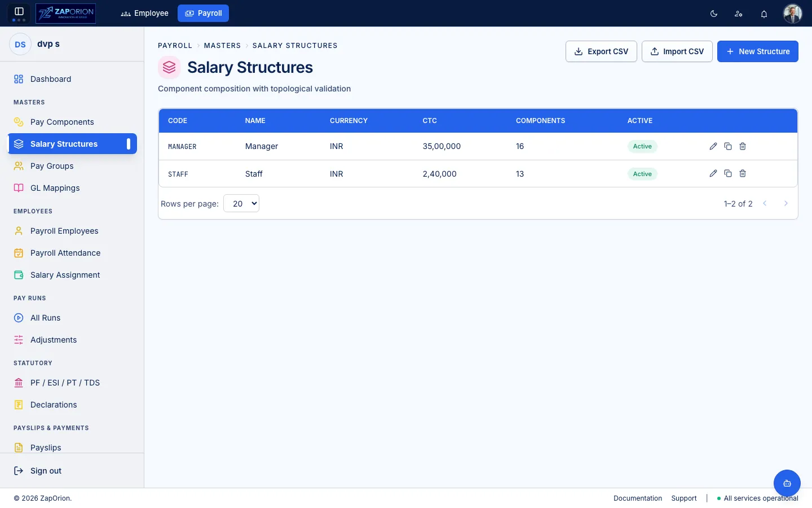This screenshot has height=508, width=812.
Task: Click Active badge in Manager row
Action: [642, 146]
